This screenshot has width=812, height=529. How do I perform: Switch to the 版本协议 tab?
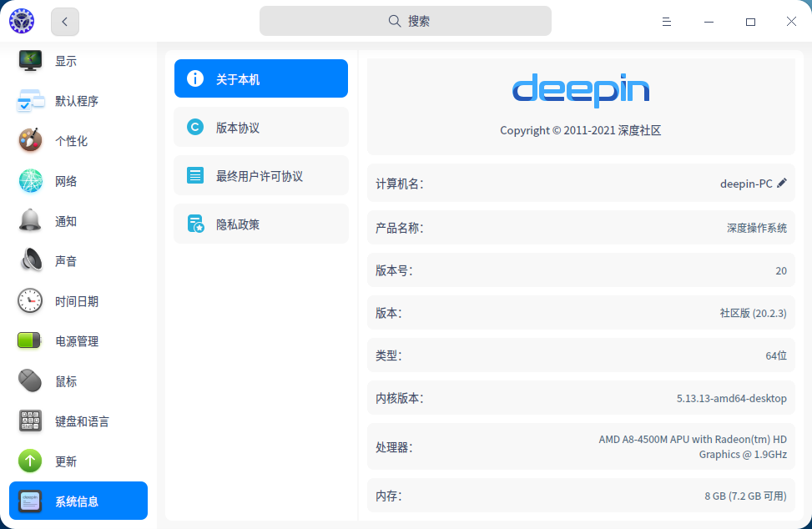tap(260, 126)
